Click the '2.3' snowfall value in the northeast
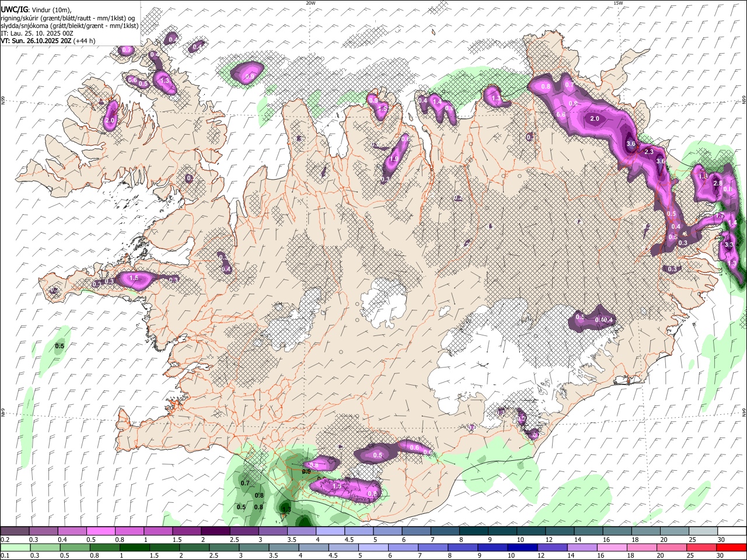Screen dimensions: 747x560 click(648, 152)
